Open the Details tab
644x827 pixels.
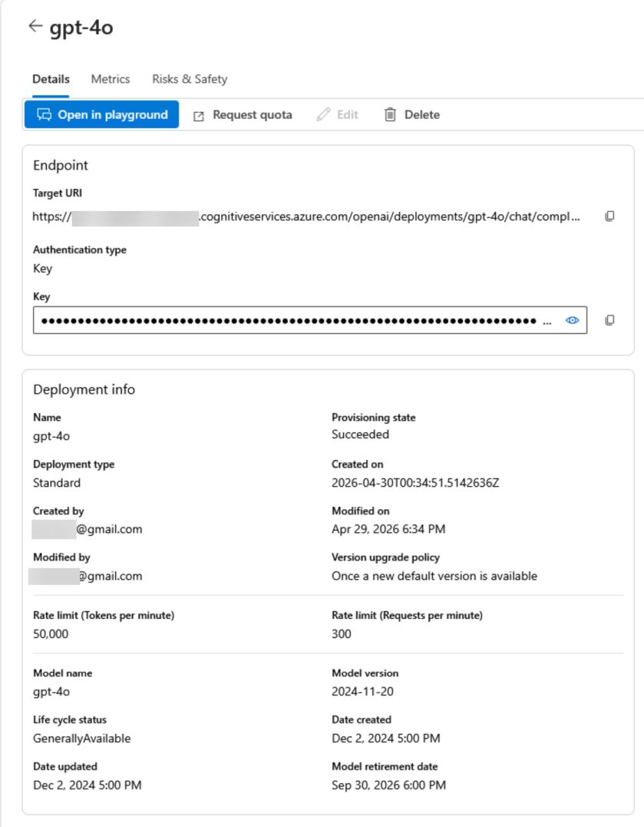(x=51, y=79)
